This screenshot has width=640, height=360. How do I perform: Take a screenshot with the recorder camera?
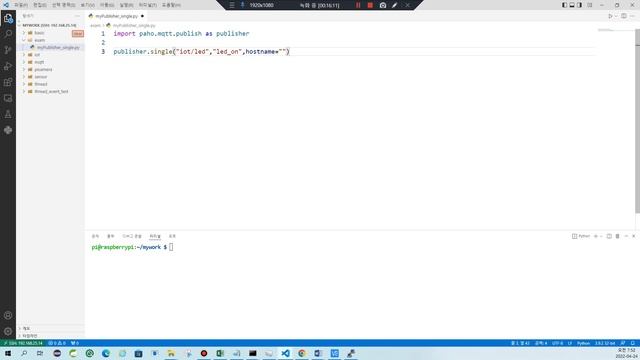pyautogui.click(x=382, y=5)
